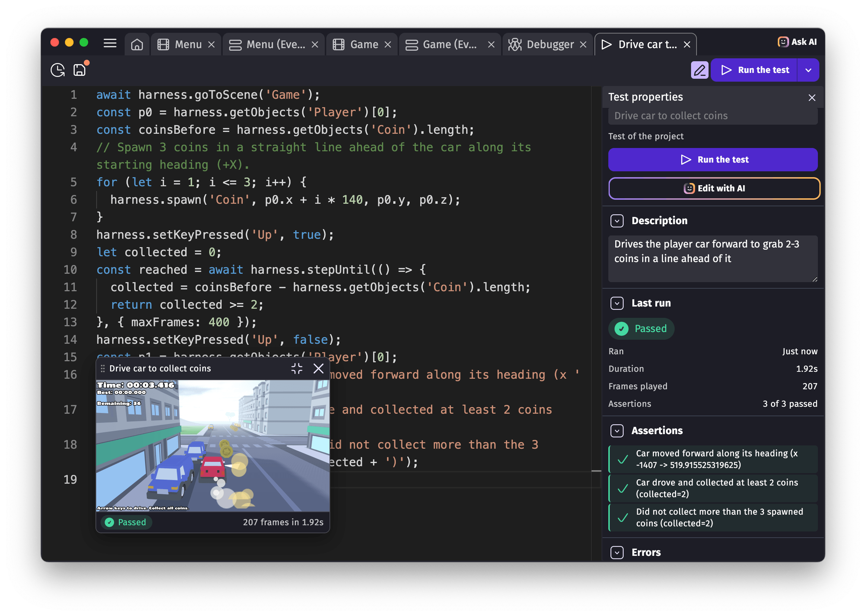This screenshot has height=616, width=866.
Task: Click the Passed checkmark in Last run
Action: 621,328
